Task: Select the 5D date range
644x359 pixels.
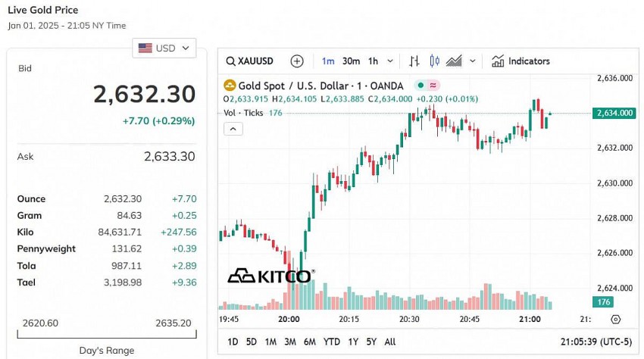Action: pyautogui.click(x=252, y=342)
